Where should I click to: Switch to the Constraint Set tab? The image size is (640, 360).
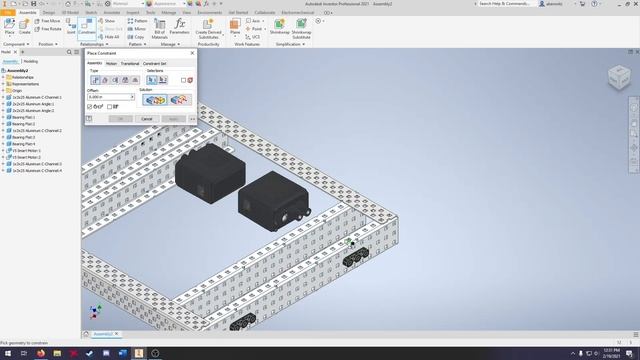tap(154, 64)
